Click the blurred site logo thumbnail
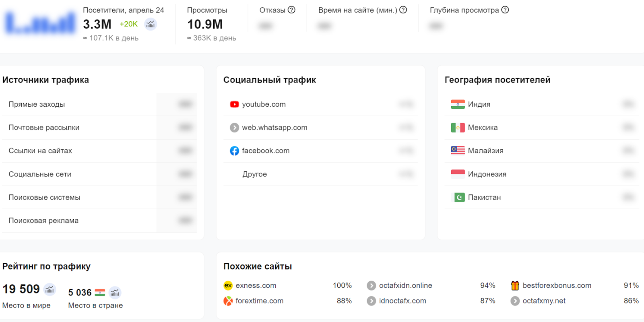The width and height of the screenshot is (644, 322). [x=40, y=23]
